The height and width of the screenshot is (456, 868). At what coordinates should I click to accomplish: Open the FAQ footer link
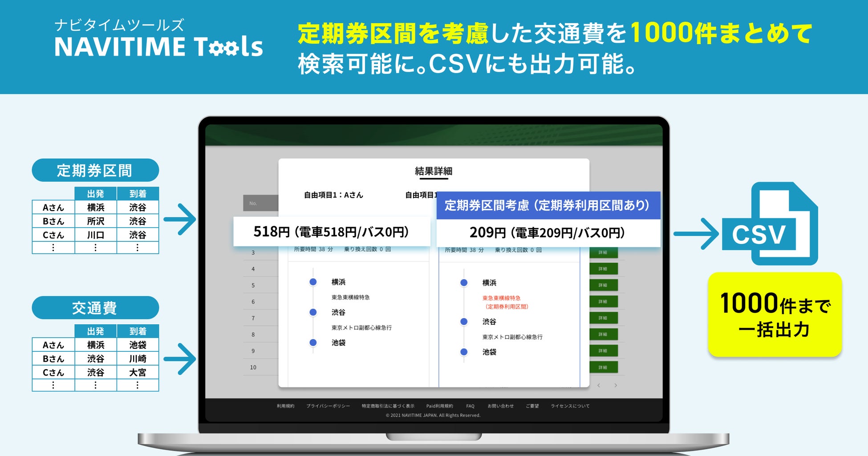coord(470,406)
